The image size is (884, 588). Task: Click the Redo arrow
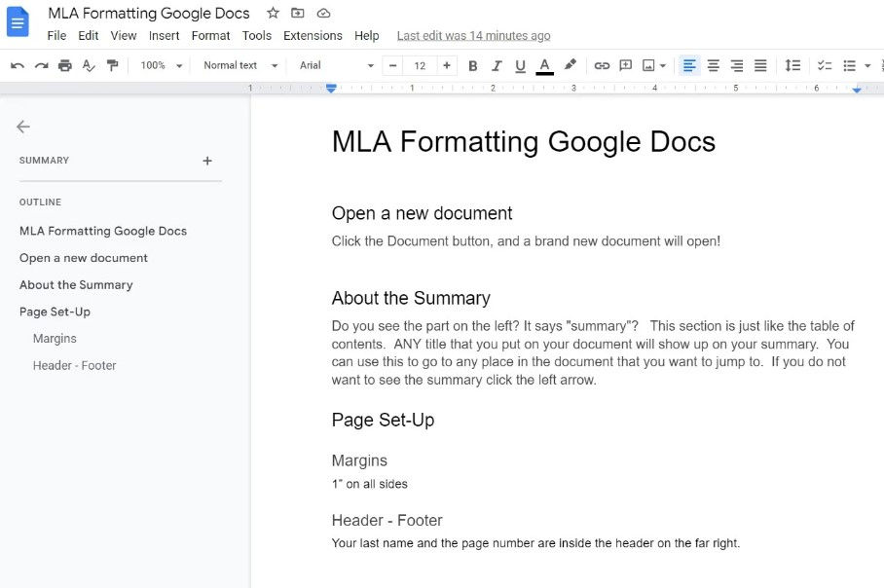tap(41, 65)
